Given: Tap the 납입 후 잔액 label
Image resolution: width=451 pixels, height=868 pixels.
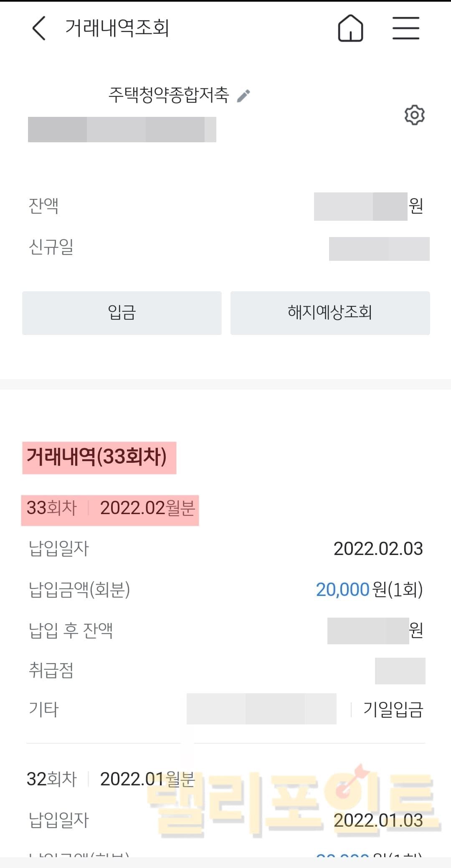Looking at the screenshot, I should tap(71, 631).
